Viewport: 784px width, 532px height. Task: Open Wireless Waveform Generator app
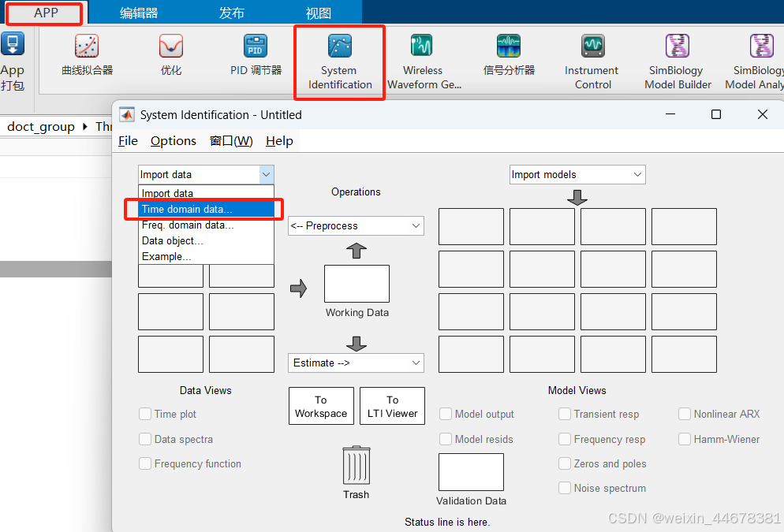coord(423,62)
